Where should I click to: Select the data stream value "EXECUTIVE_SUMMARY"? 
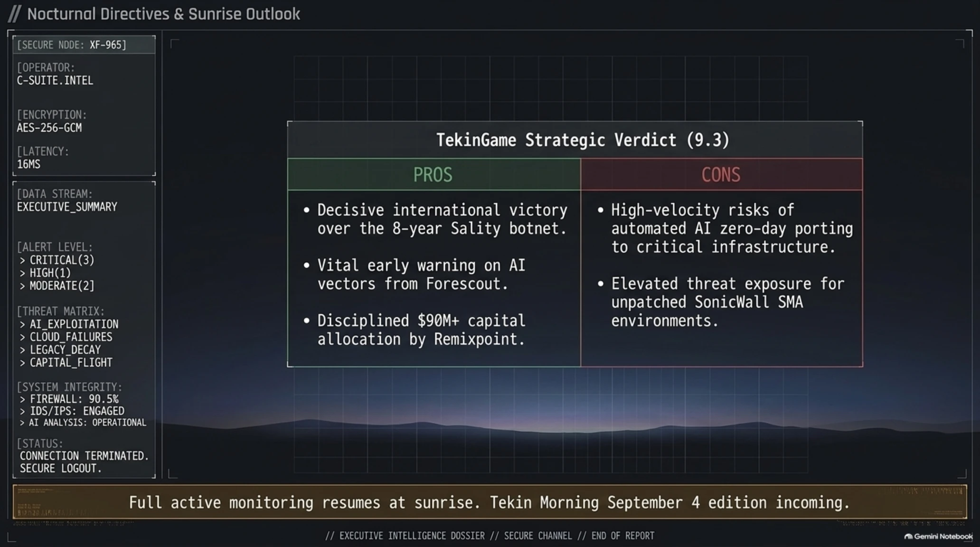(67, 207)
